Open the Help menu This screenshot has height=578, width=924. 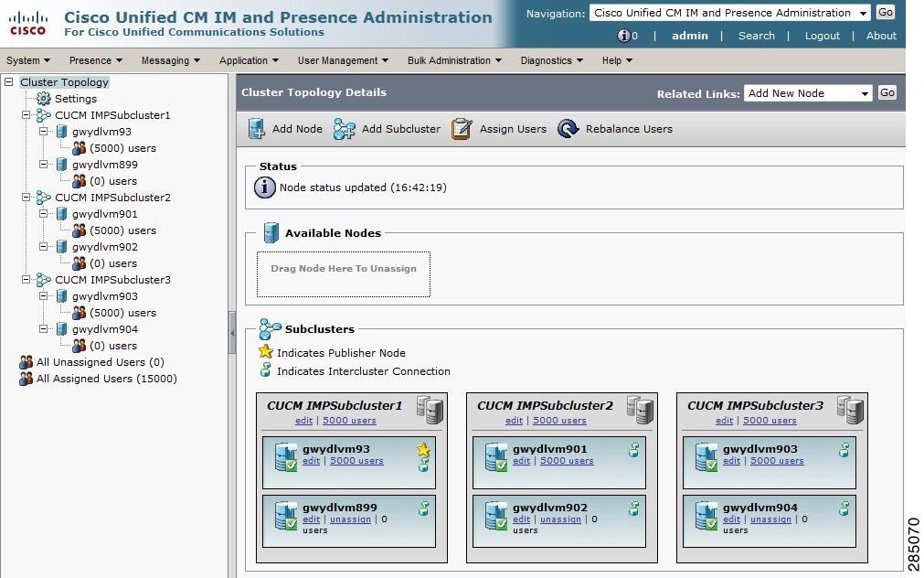[617, 60]
